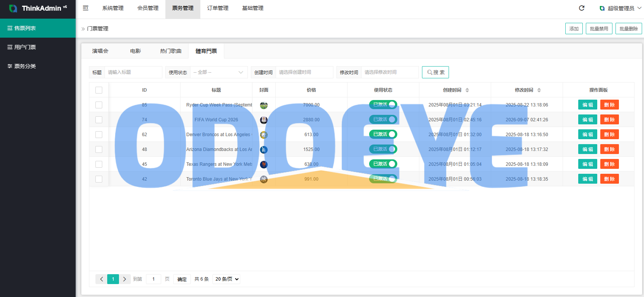Image resolution: width=644 pixels, height=297 pixels.
Task: Open the 订单管理 top menu
Action: [x=218, y=8]
